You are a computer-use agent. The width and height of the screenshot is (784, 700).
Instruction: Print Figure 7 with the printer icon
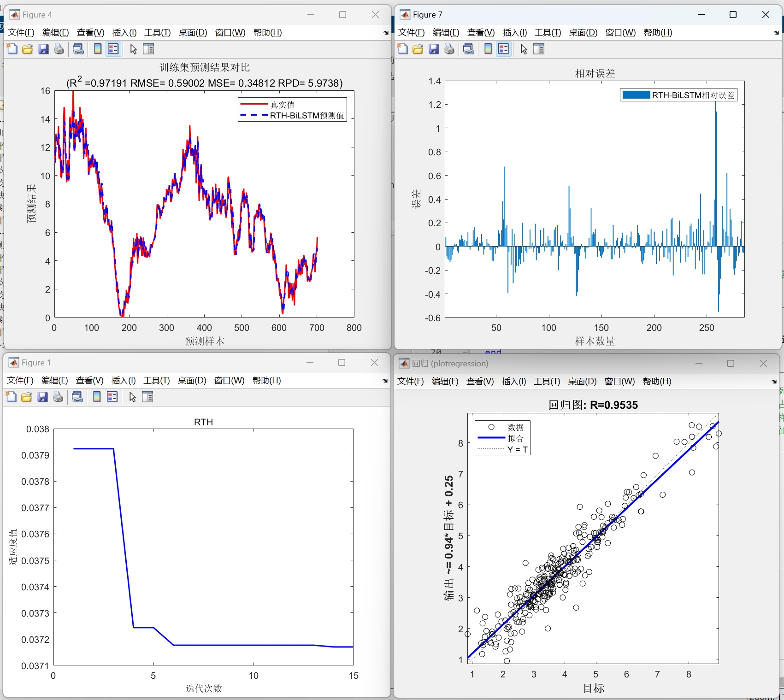point(449,49)
